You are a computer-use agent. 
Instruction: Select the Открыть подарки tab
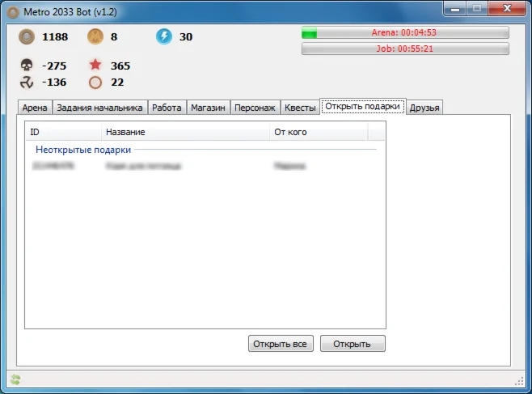tap(363, 107)
